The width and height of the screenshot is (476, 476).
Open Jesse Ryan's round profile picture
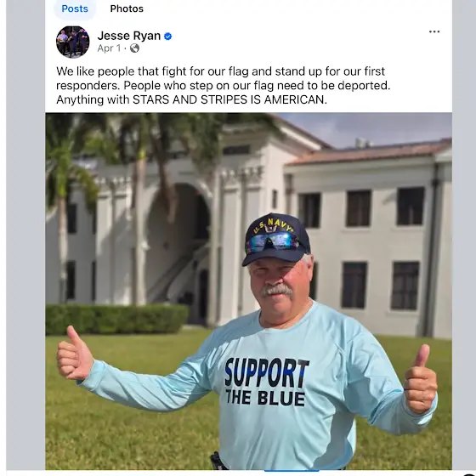point(73,42)
